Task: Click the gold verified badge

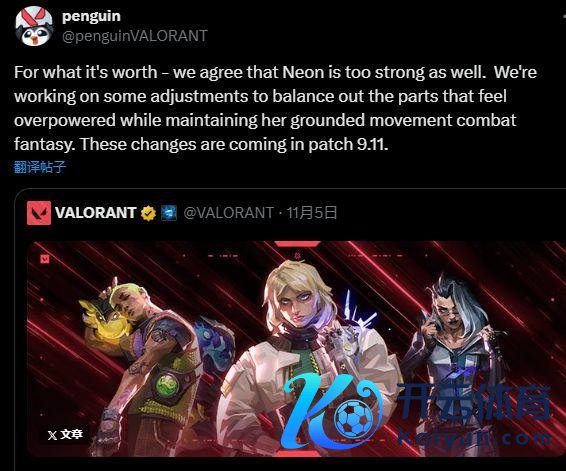Action: tap(148, 213)
